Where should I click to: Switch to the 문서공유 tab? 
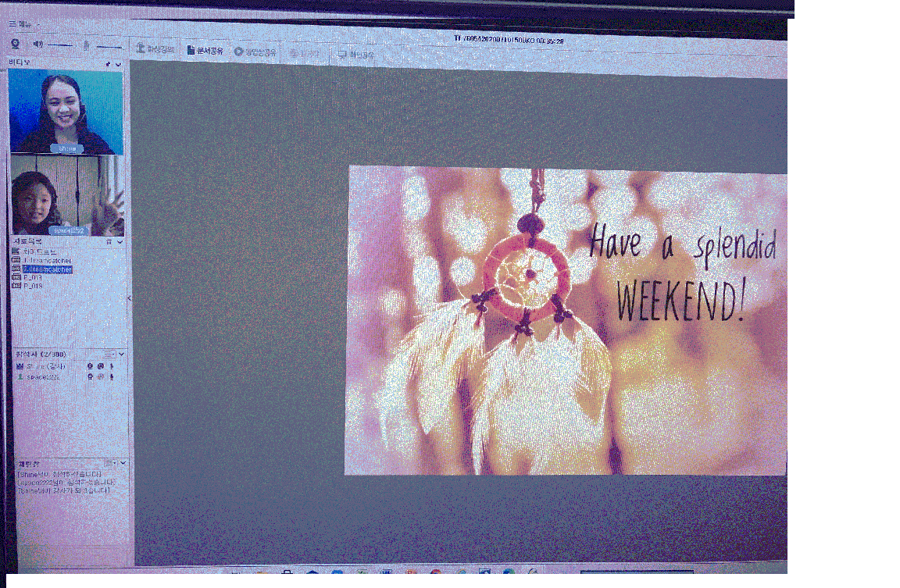205,51
